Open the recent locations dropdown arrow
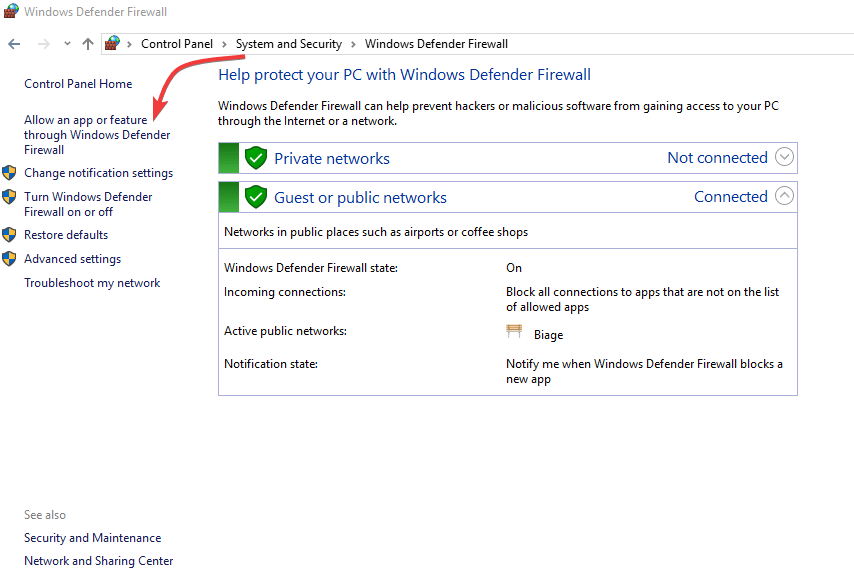Screen dimensions: 854x579 [67, 44]
